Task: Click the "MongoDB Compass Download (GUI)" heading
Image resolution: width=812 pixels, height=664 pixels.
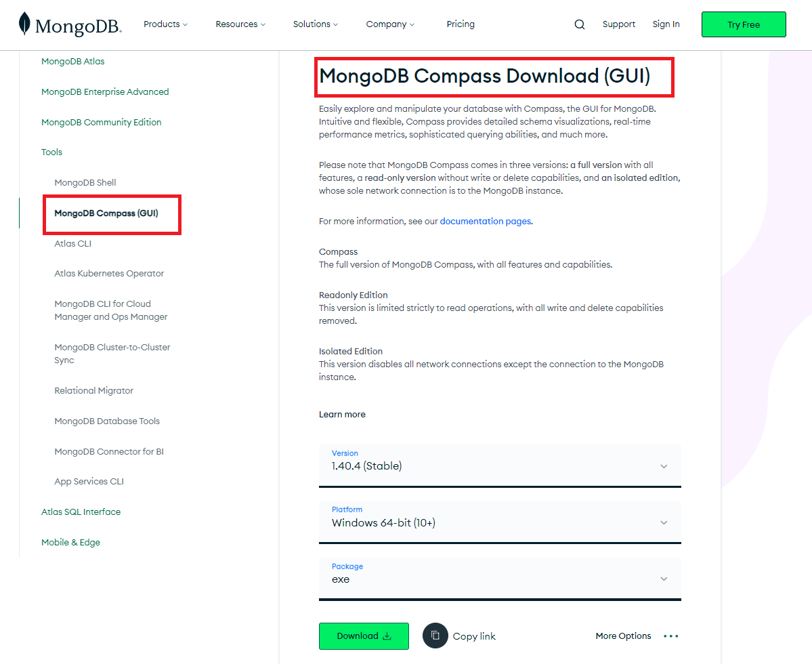Action: coord(485,76)
